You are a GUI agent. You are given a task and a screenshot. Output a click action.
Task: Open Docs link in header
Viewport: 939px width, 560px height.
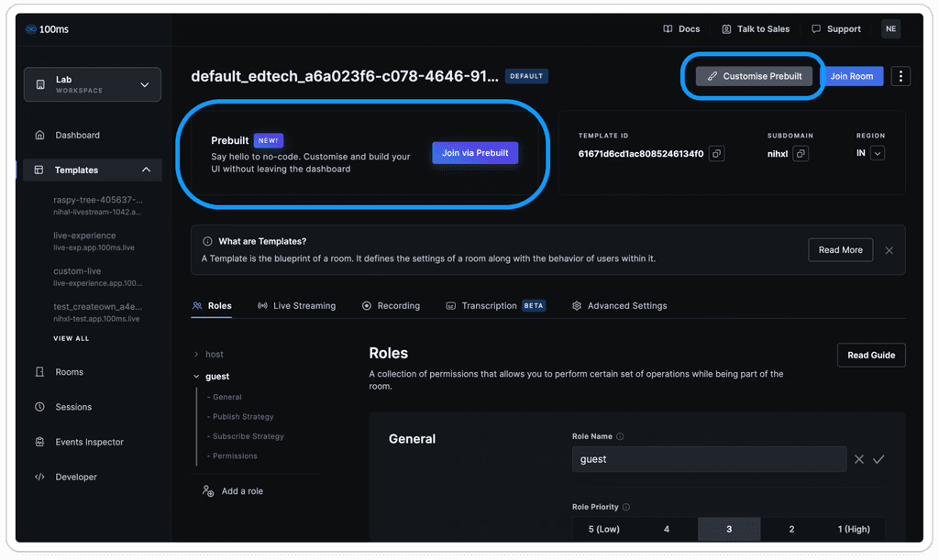click(x=681, y=28)
